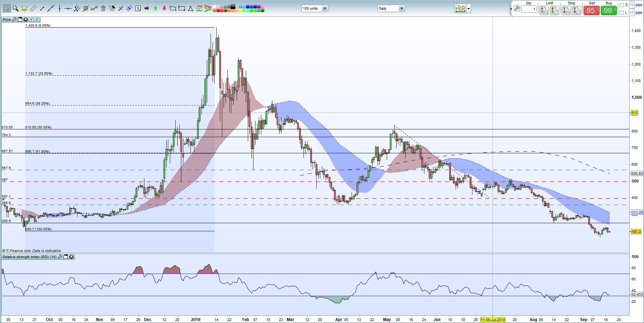Screen dimensions: 644x323
Task: Select the text annotation tool
Action: (x=138, y=8)
